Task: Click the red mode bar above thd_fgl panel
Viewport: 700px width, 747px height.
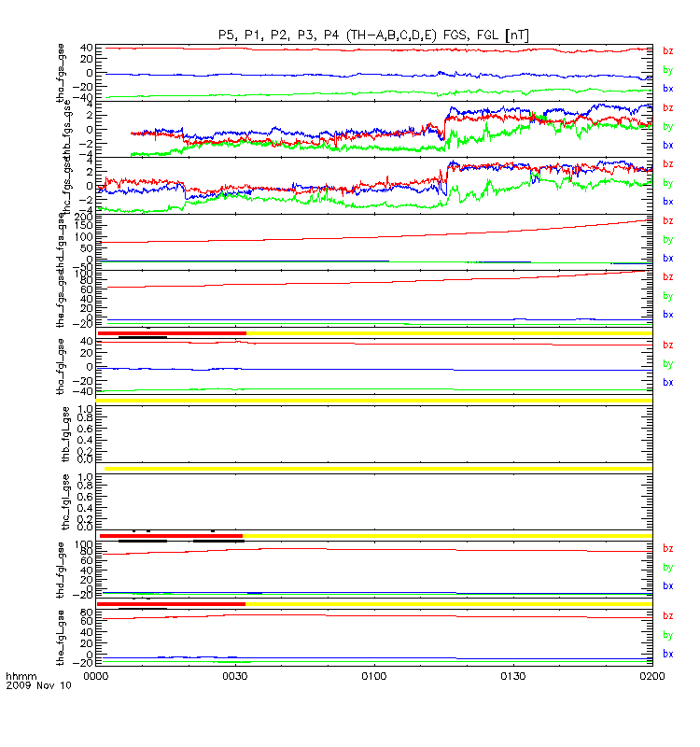Action: (172, 536)
